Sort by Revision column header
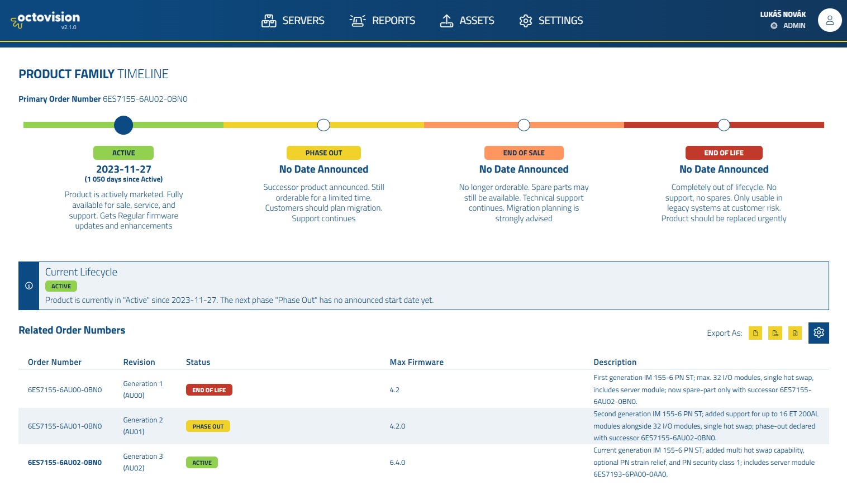The width and height of the screenshot is (847, 504). pyautogui.click(x=139, y=362)
